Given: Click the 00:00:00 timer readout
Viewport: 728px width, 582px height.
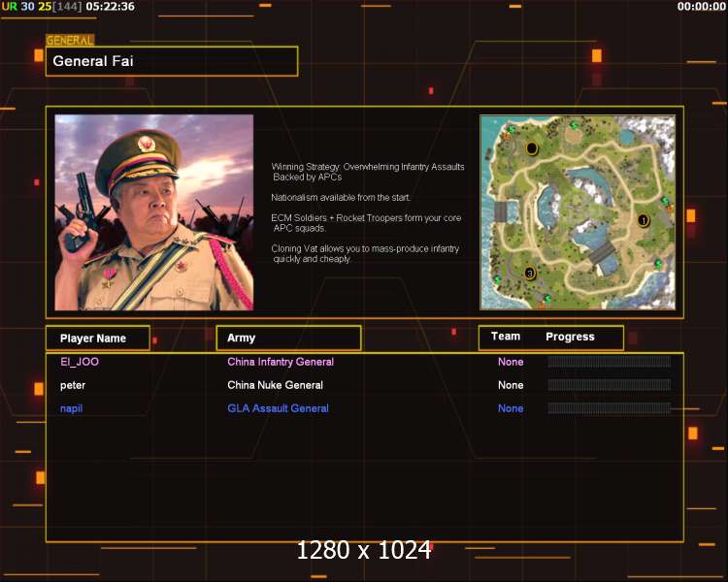Looking at the screenshot, I should (701, 7).
